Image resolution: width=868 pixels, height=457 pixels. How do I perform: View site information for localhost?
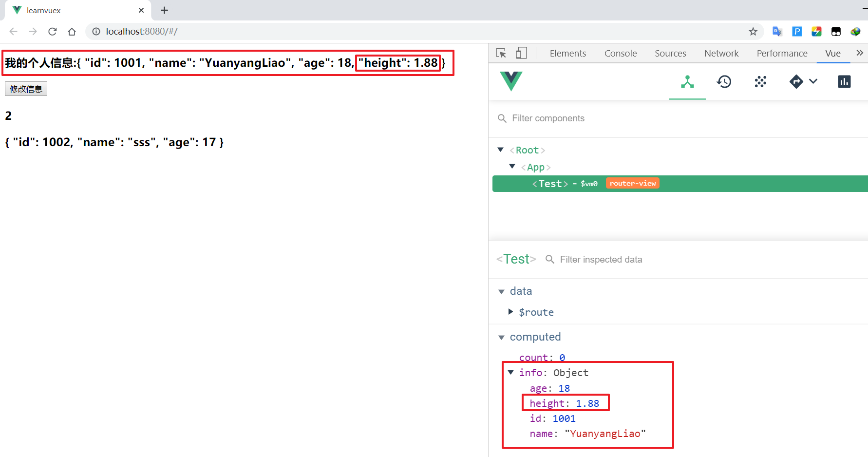pos(96,32)
